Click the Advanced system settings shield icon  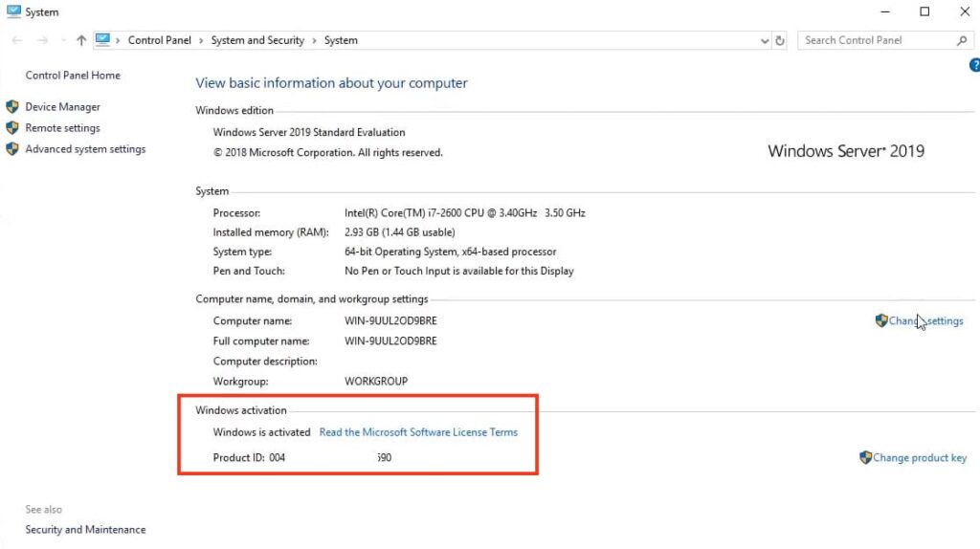point(12,149)
